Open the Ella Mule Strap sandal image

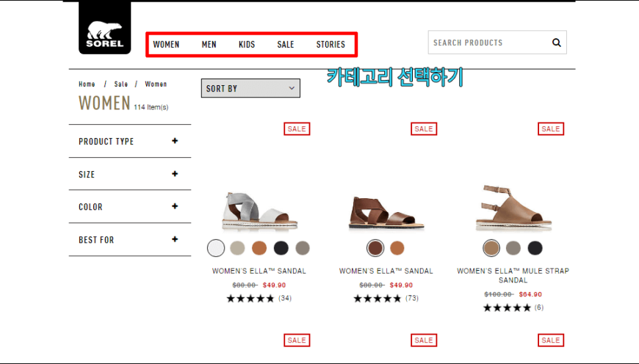(x=513, y=207)
